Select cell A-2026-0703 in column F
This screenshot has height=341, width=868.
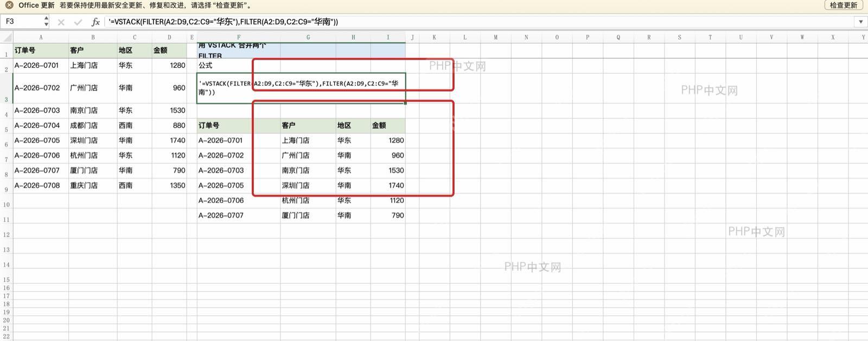239,171
